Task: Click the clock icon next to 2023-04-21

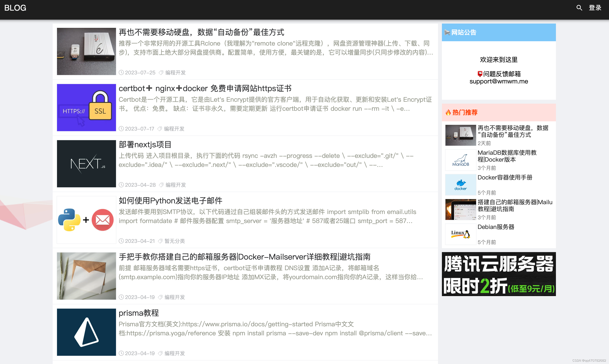Action: click(121, 241)
